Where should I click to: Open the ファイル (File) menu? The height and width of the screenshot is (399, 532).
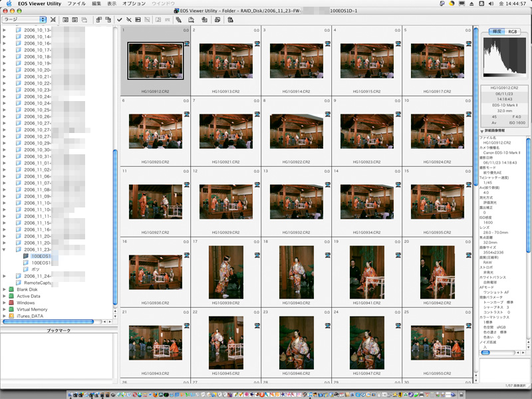point(76,3)
